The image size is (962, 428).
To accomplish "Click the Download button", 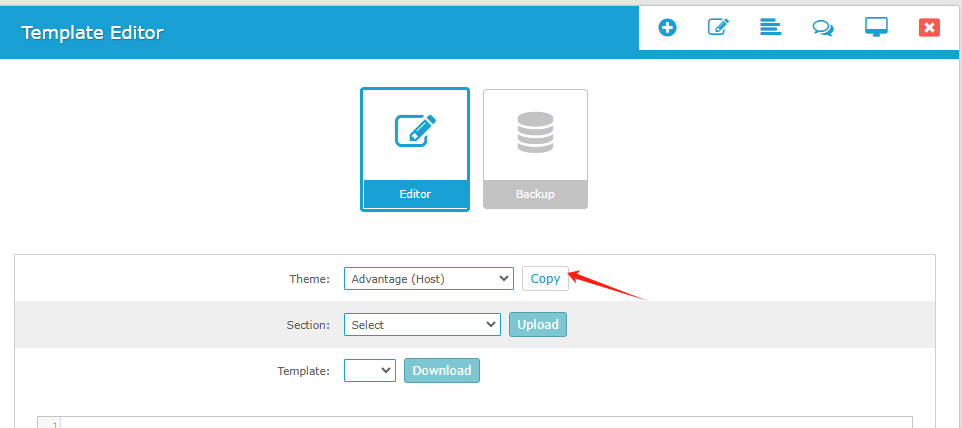I will click(x=442, y=370).
